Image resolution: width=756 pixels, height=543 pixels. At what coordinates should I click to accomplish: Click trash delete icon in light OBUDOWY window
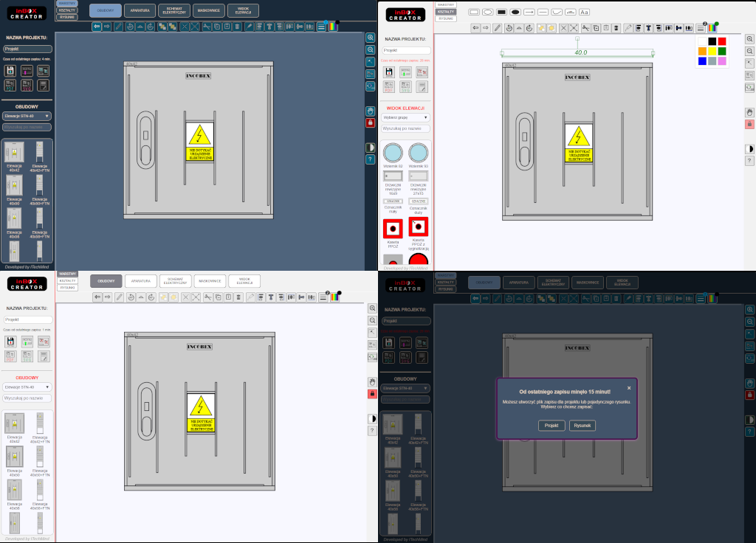coord(238,297)
